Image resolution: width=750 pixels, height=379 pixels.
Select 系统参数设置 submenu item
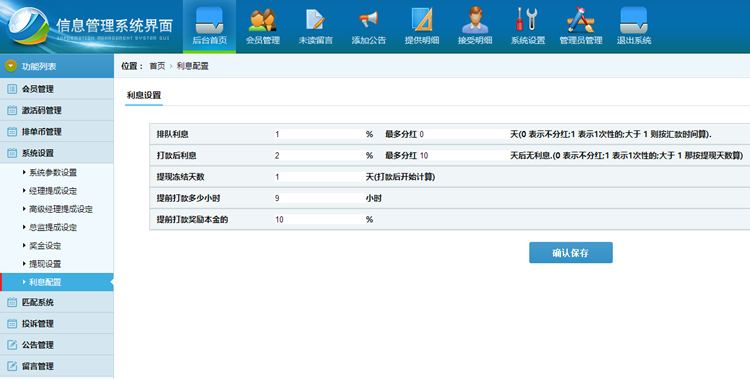53,172
